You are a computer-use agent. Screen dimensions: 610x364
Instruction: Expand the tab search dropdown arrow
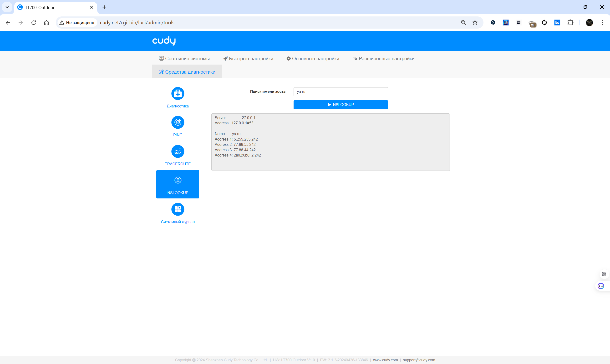(x=7, y=7)
